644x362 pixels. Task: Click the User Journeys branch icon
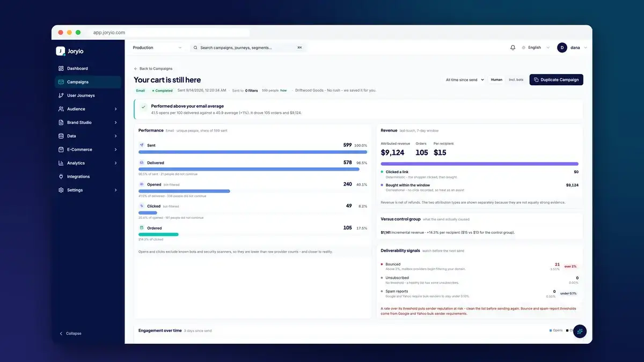pyautogui.click(x=61, y=95)
